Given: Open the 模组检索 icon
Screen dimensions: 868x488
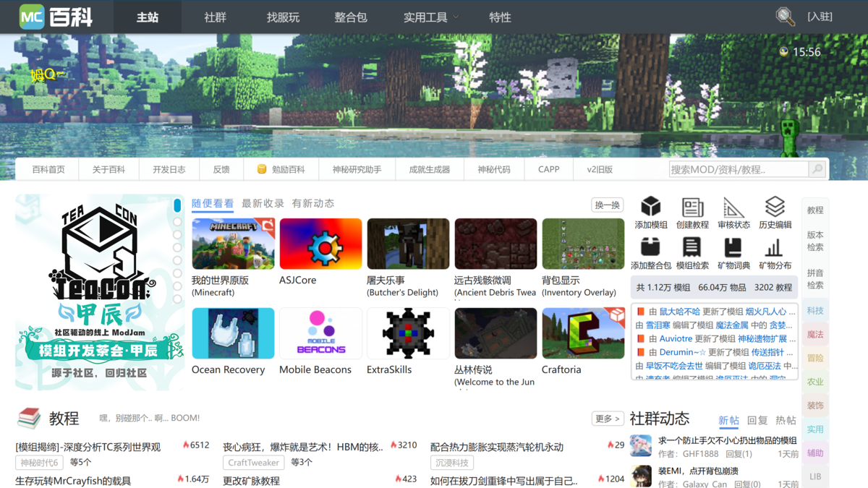Looking at the screenshot, I should [x=692, y=247].
